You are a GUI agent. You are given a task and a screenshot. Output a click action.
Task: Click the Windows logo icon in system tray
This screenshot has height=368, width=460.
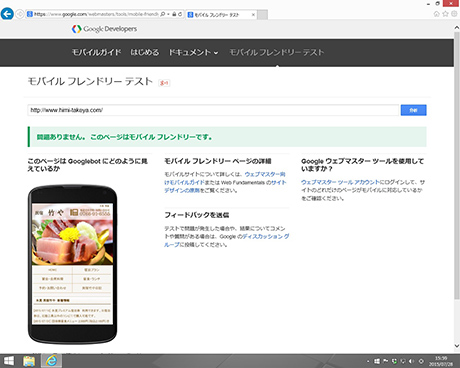(x=377, y=361)
